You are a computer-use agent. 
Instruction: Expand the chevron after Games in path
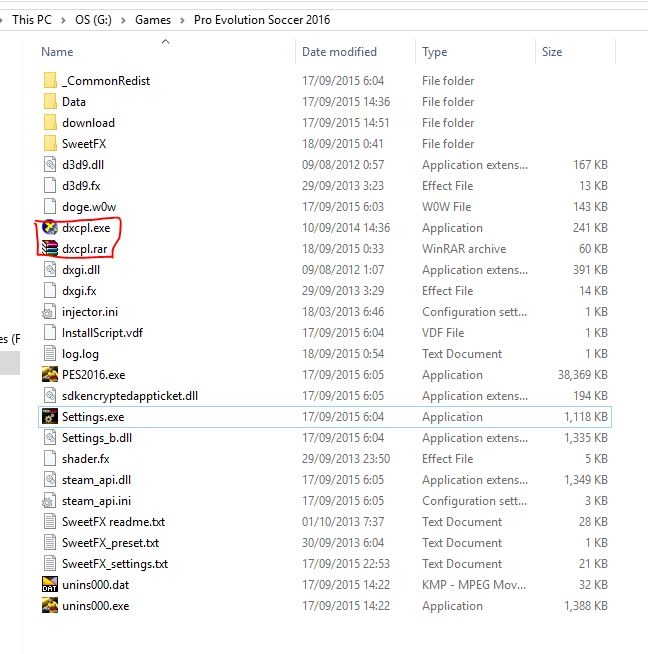[x=182, y=20]
